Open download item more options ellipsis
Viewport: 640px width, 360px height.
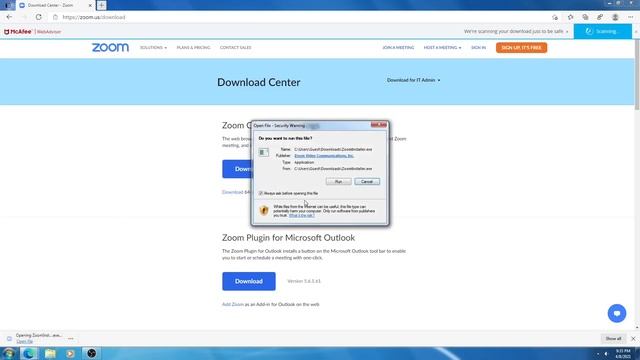tap(71, 338)
